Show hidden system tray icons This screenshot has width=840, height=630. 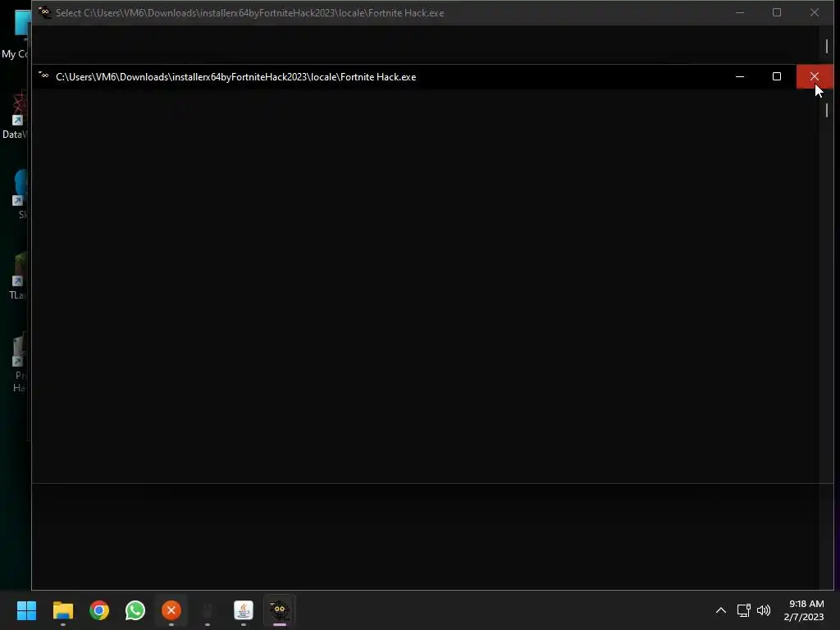tap(721, 610)
